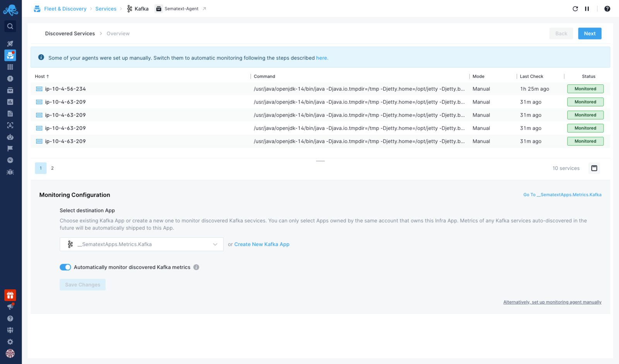The height and width of the screenshot is (364, 619).
Task: Click the Command column header
Action: (264, 76)
